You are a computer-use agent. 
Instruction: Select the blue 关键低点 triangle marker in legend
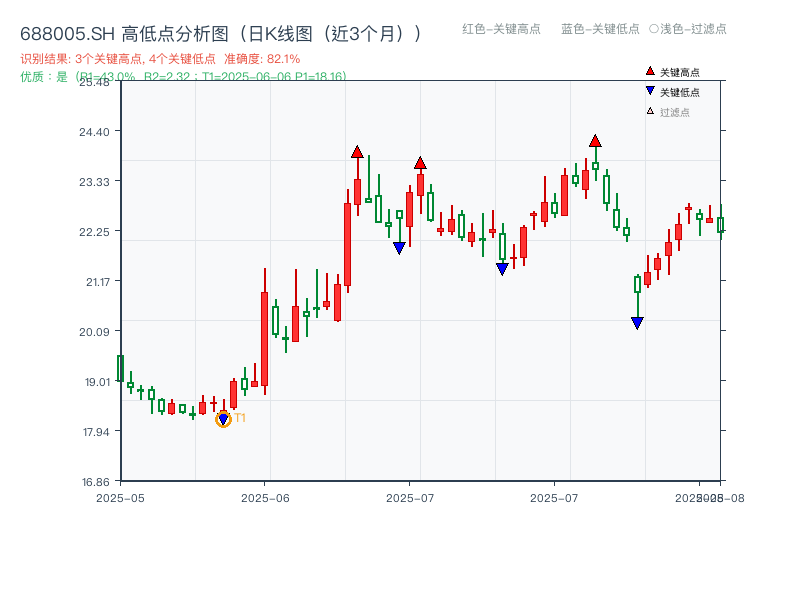tap(648, 90)
